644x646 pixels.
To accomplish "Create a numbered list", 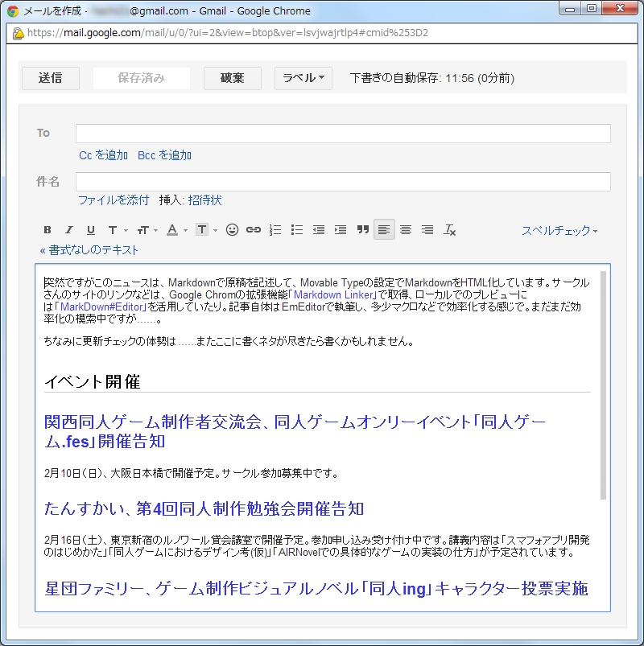I will pos(274,229).
